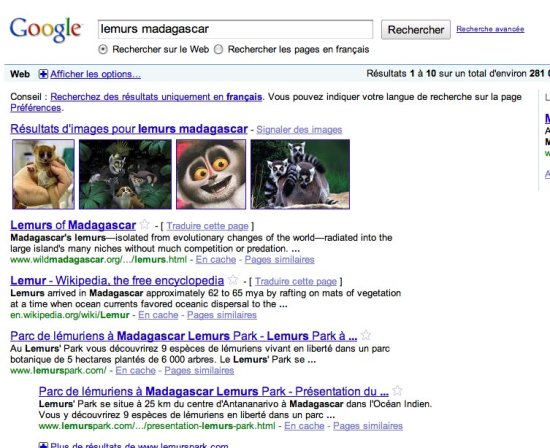The image size is (550, 448).
Task: Click Traduire cette page for Wikipedia result
Action: pyautogui.click(x=296, y=281)
